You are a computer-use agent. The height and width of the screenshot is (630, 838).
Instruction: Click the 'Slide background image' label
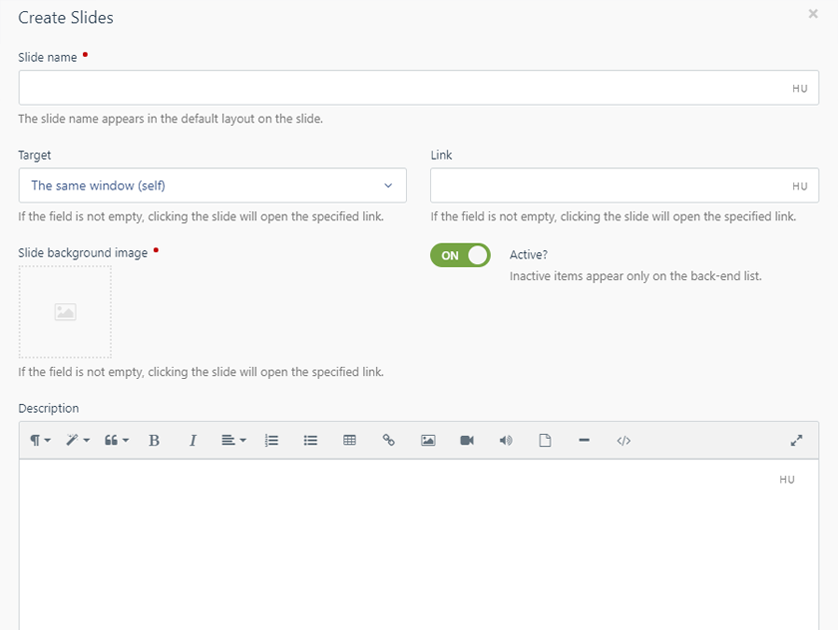click(83, 253)
